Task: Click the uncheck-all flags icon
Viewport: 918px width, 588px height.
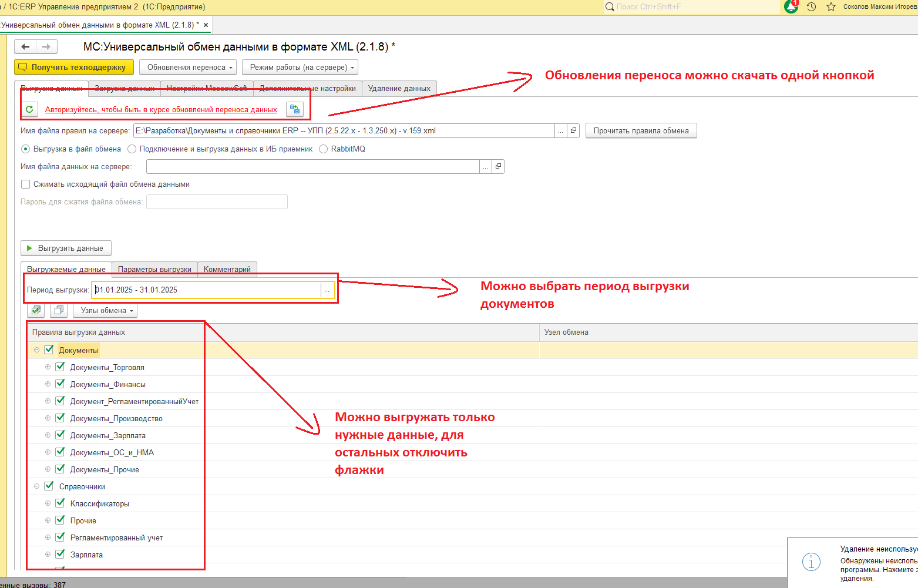Action: click(x=59, y=310)
